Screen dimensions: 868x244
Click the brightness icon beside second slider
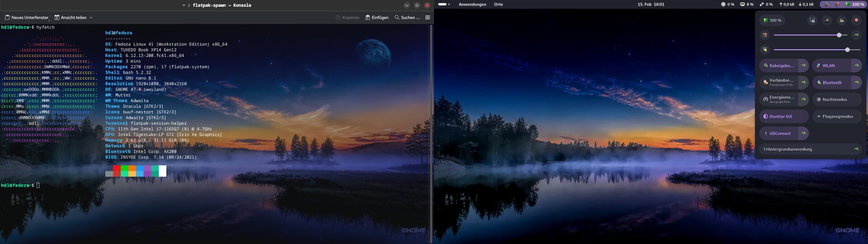765,50
